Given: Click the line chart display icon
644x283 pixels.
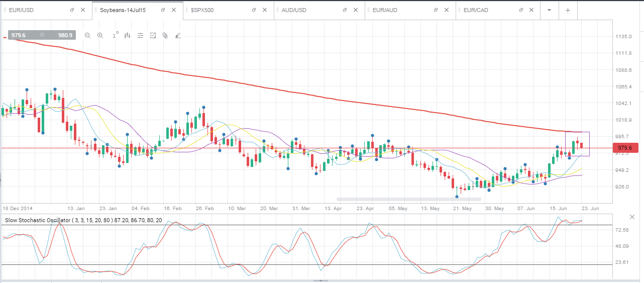Looking at the screenshot, I should (x=153, y=35).
